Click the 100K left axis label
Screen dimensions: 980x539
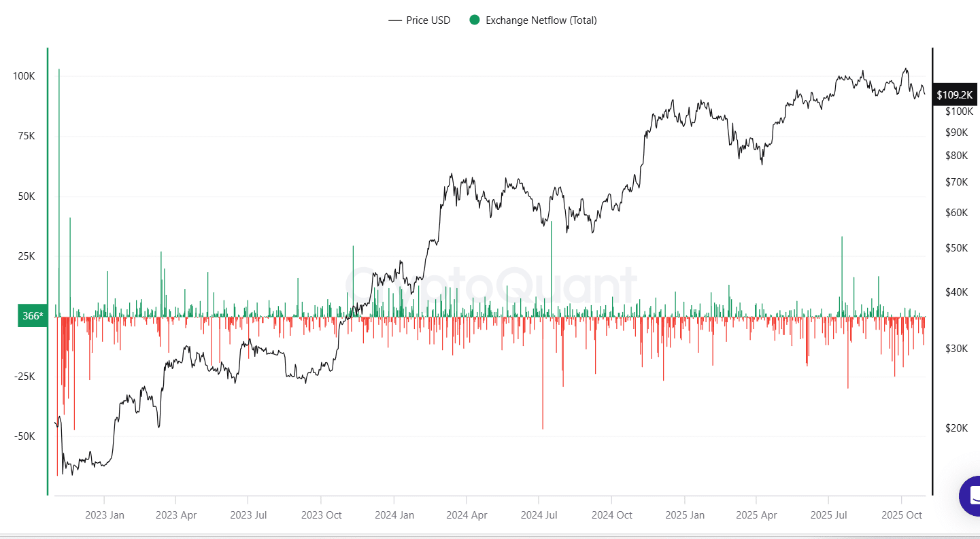coord(24,76)
